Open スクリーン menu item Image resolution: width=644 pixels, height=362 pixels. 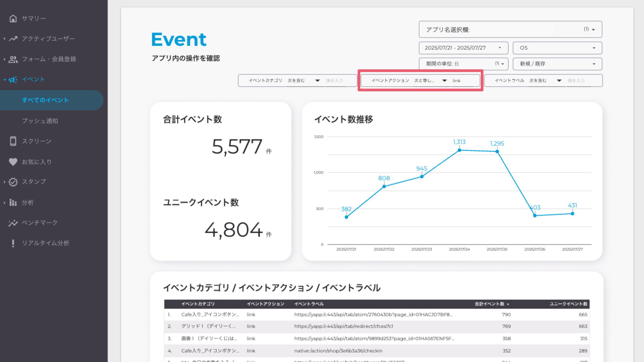point(37,141)
